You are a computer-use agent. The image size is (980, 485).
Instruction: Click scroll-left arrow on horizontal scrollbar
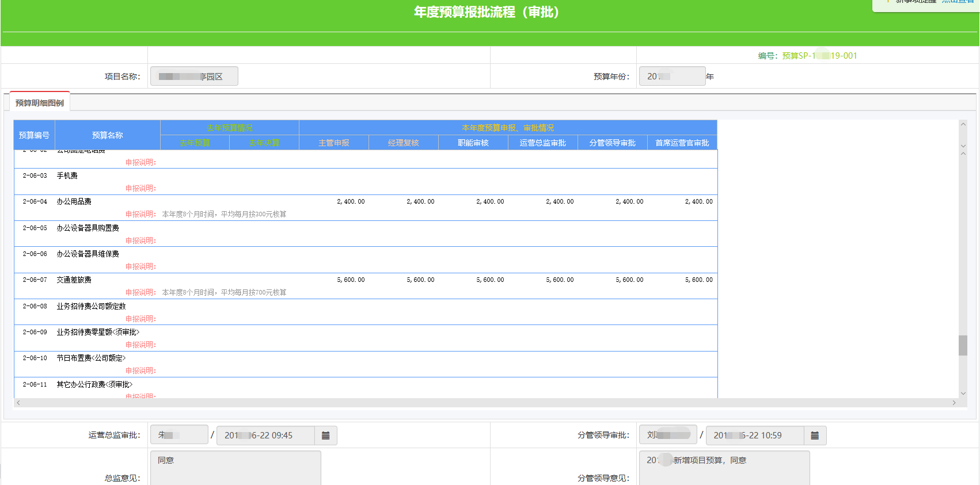point(18,403)
